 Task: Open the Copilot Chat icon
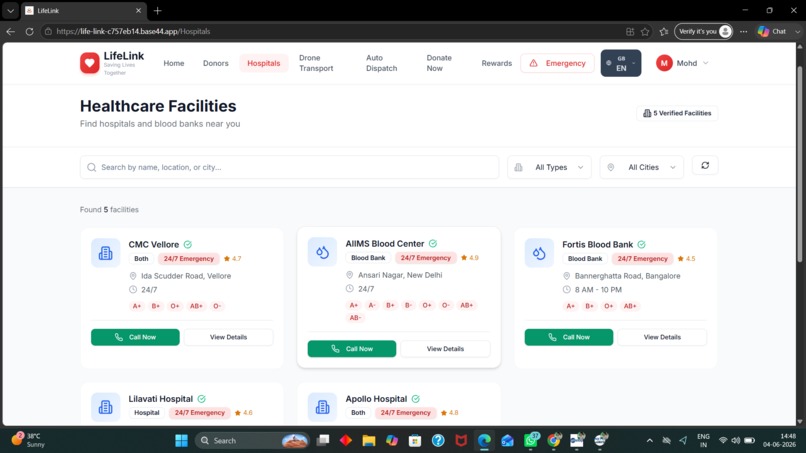[763, 31]
